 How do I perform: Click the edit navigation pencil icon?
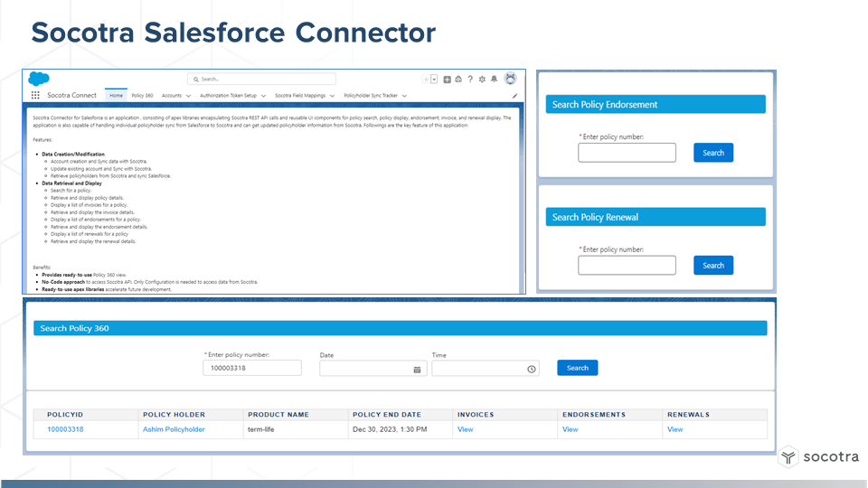click(x=514, y=96)
